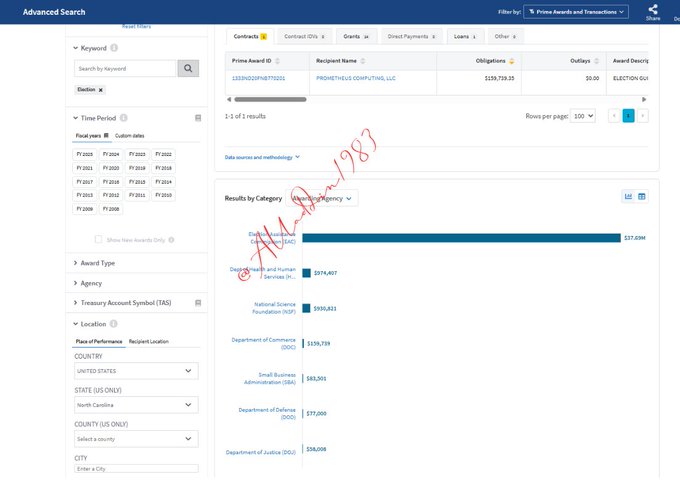Click the Share icon
680x485 pixels.
(652, 10)
